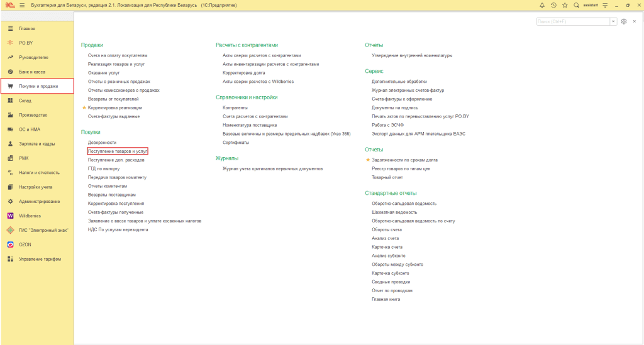Open Счета-фактуры выданные
This screenshot has width=644, height=345.
click(x=114, y=116)
